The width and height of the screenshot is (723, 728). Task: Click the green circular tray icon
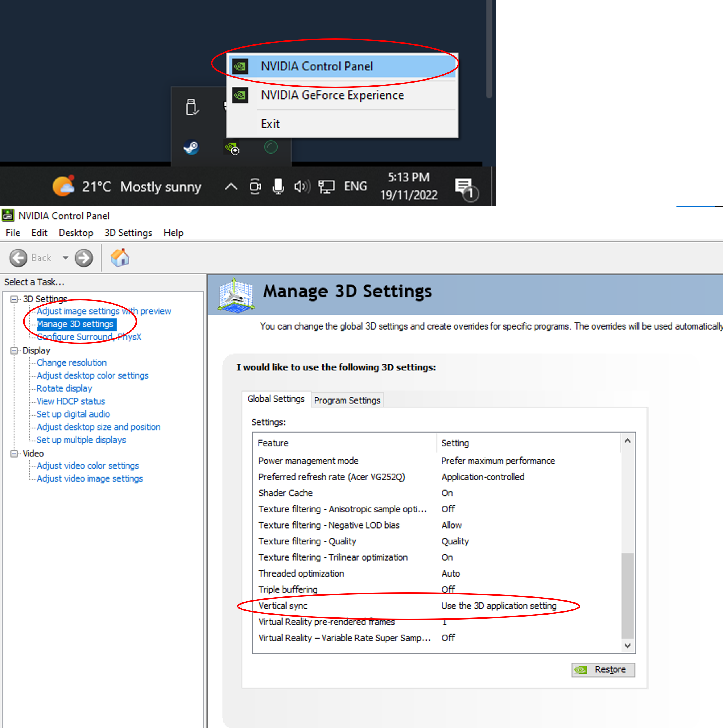coord(271,147)
